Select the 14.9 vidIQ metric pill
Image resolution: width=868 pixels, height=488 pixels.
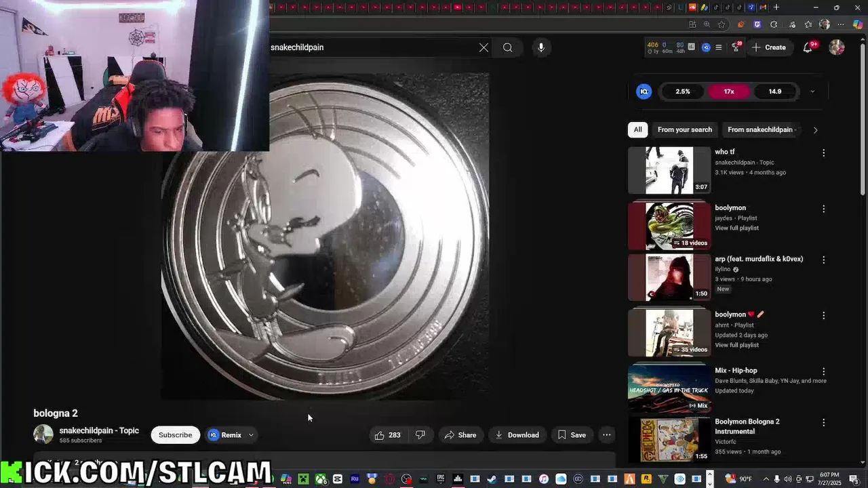[x=775, y=91]
